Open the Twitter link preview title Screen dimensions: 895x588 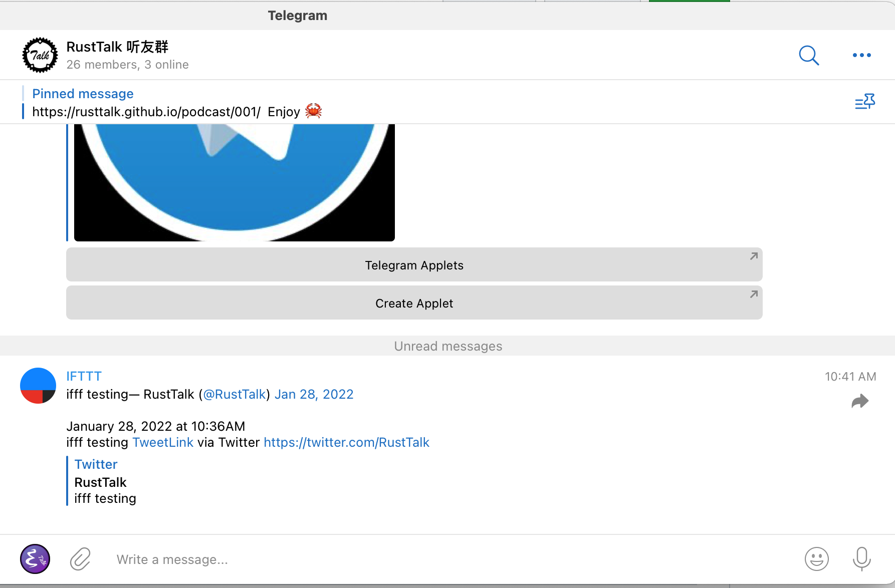coord(96,464)
